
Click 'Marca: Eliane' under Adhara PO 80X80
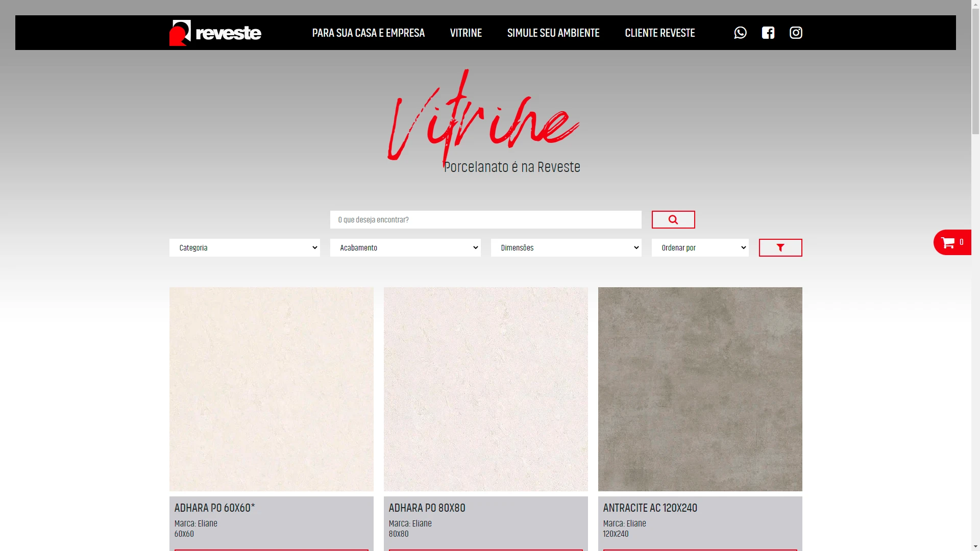coord(410,523)
